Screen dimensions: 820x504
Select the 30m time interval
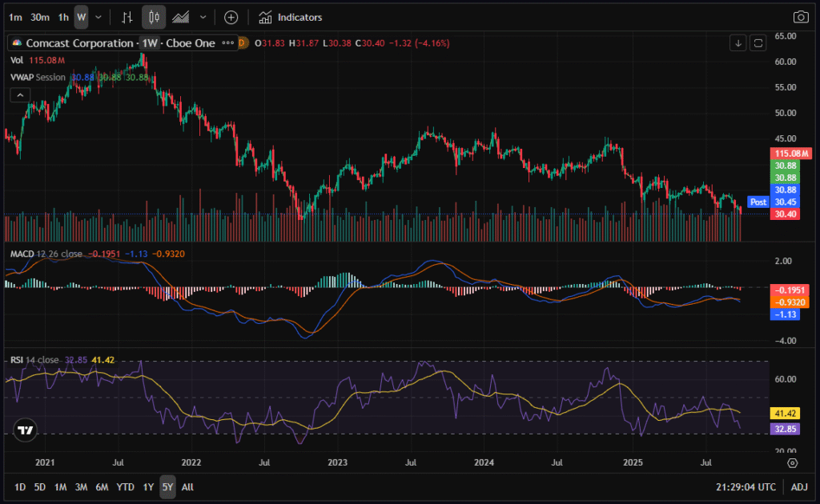tap(39, 17)
